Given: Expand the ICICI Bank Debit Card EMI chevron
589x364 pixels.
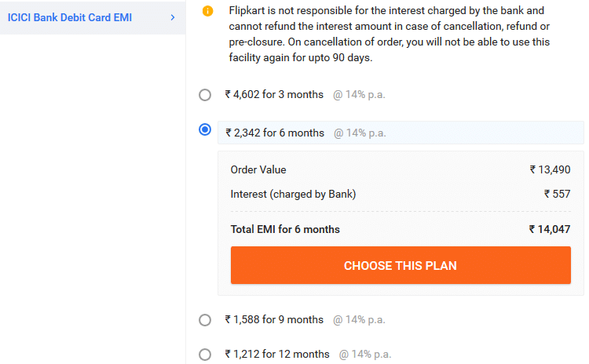Looking at the screenshot, I should (x=173, y=17).
